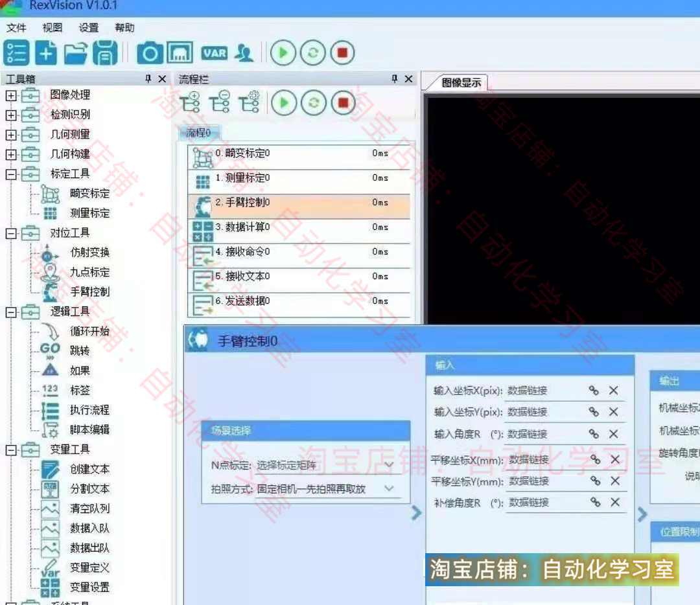Click the 平移坐标Y(mm) data link field

click(547, 481)
